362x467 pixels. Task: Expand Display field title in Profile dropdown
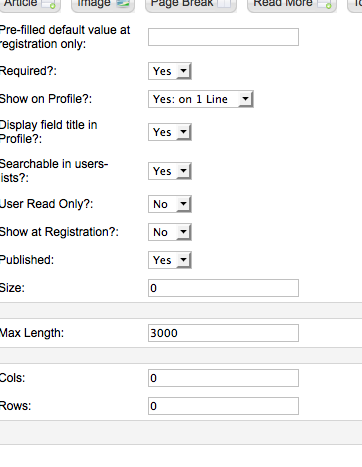tap(170, 132)
